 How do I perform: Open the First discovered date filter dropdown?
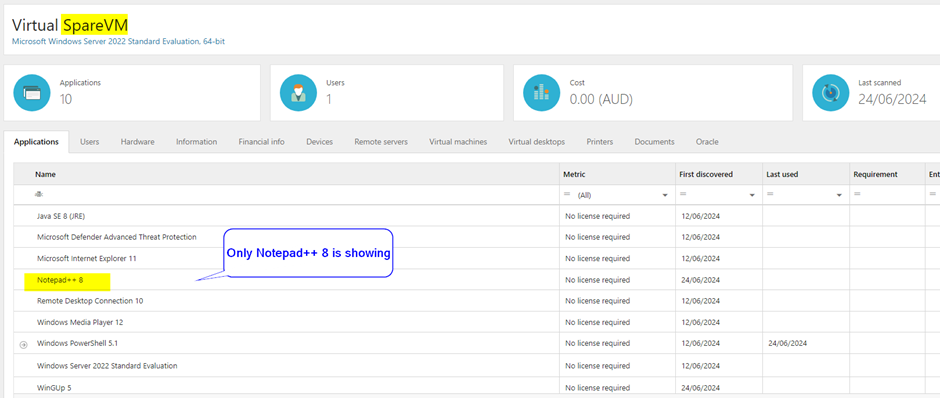click(752, 195)
